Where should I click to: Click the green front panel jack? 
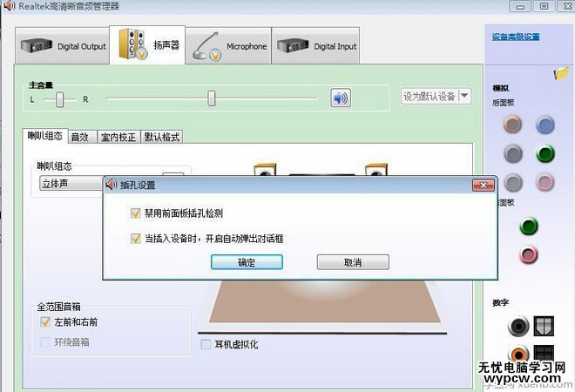click(529, 226)
